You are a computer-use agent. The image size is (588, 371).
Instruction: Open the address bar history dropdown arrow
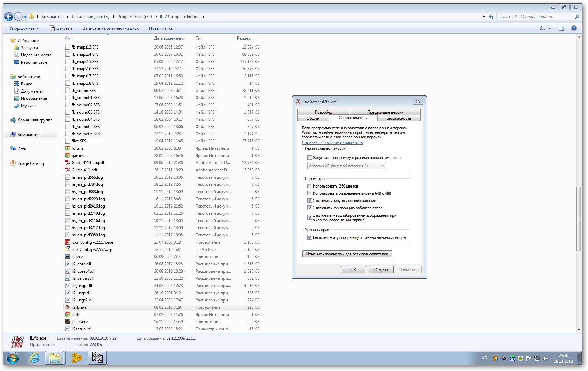click(x=484, y=17)
